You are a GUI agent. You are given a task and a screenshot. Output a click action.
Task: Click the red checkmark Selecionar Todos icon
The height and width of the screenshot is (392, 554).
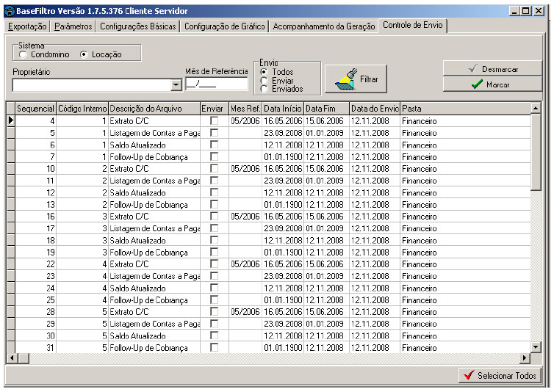coord(467,376)
